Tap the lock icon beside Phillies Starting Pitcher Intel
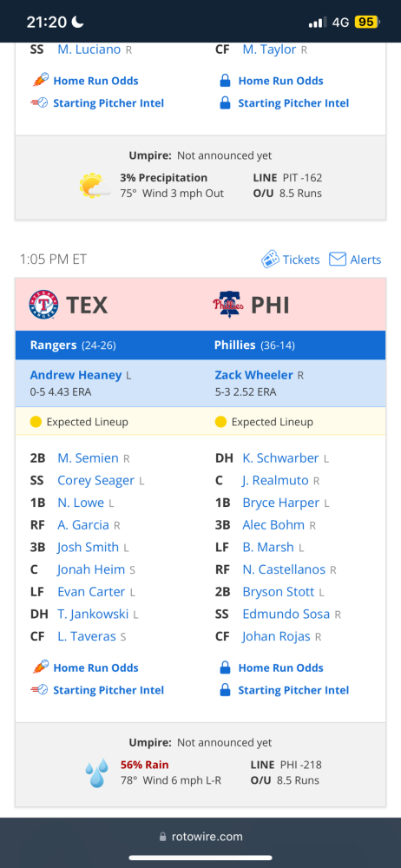401x868 pixels. click(225, 690)
